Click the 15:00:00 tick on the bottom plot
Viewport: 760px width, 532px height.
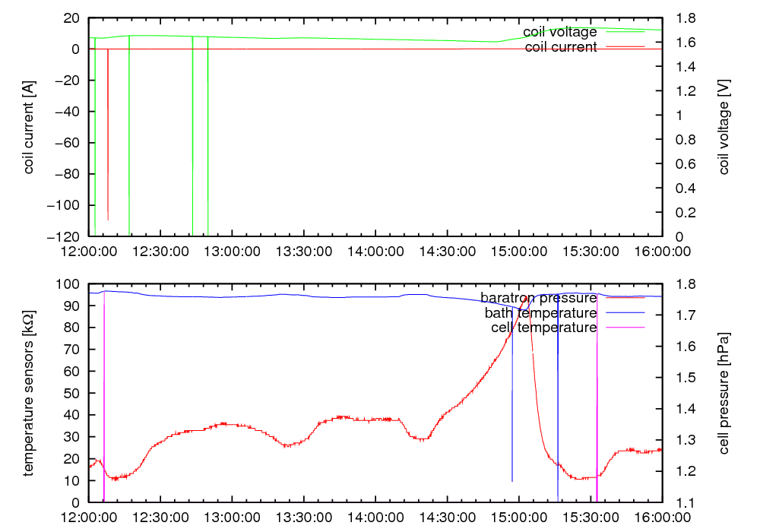click(x=518, y=516)
